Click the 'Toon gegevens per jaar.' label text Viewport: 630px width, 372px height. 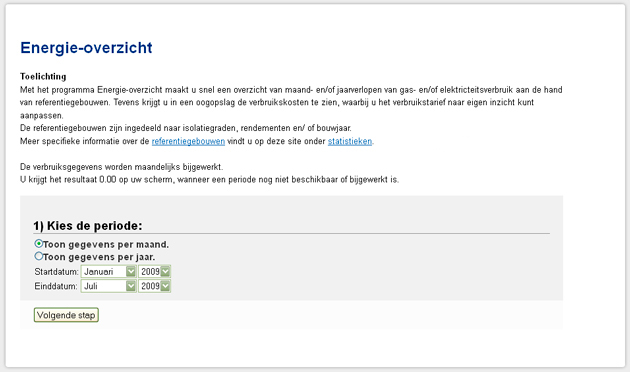pyautogui.click(x=99, y=257)
